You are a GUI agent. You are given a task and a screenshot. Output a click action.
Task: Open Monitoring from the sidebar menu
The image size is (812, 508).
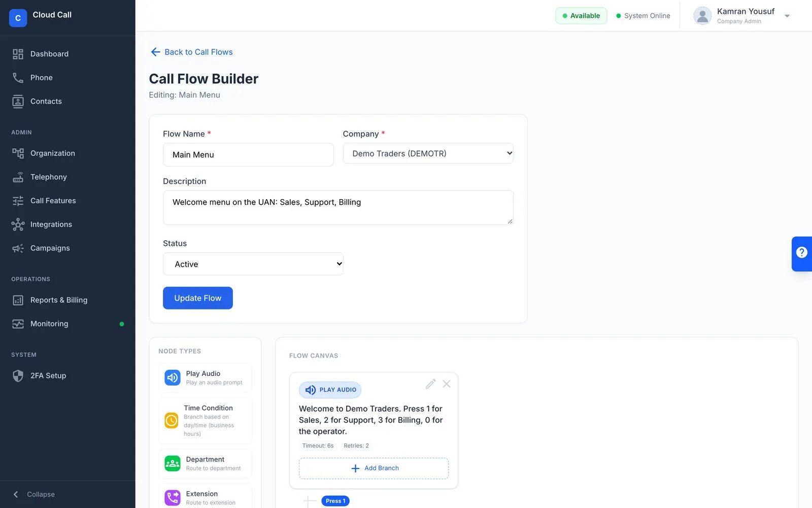pyautogui.click(x=67, y=324)
